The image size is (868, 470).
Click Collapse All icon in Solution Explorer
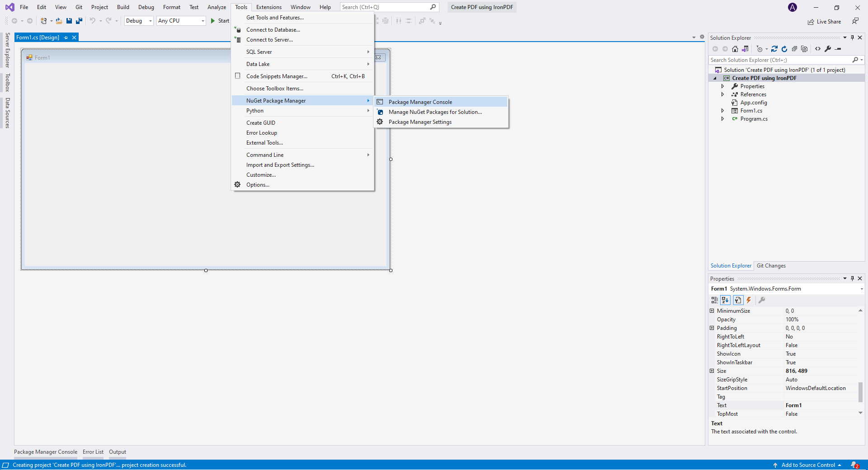pyautogui.click(x=794, y=49)
